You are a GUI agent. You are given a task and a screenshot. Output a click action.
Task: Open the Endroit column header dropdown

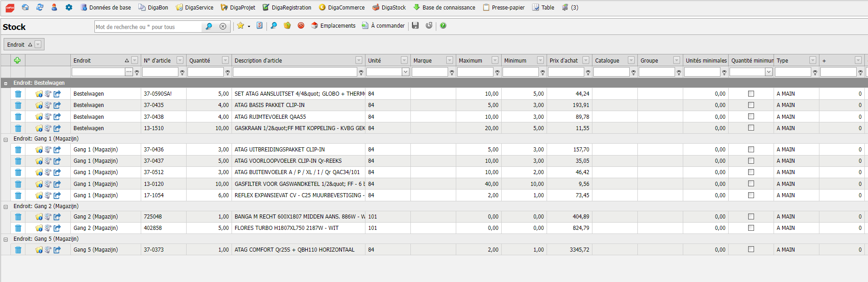point(135,60)
